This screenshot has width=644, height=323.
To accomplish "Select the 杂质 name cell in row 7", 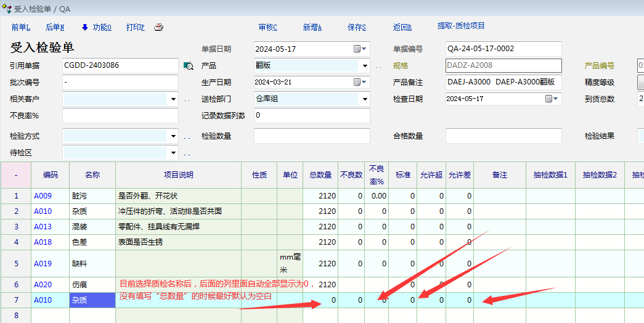I will 92,300.
